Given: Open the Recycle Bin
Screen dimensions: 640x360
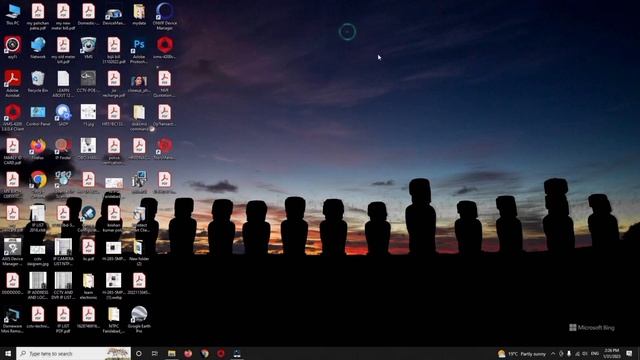Looking at the screenshot, I should [x=38, y=82].
